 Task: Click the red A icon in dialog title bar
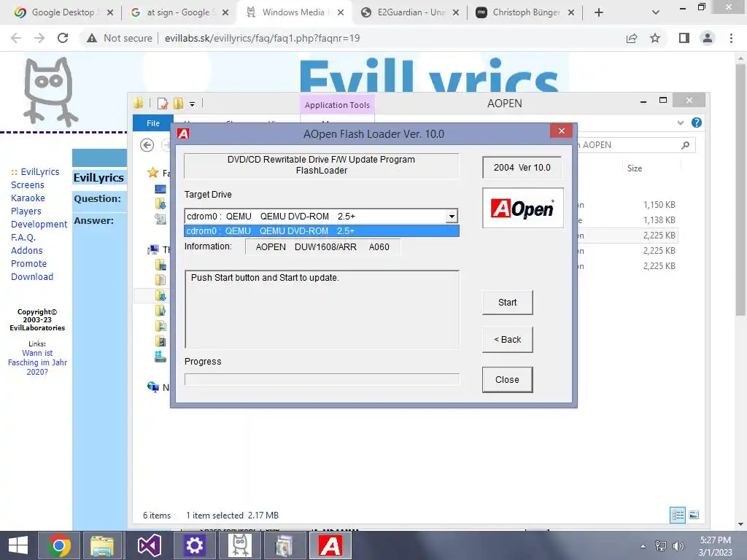click(183, 134)
